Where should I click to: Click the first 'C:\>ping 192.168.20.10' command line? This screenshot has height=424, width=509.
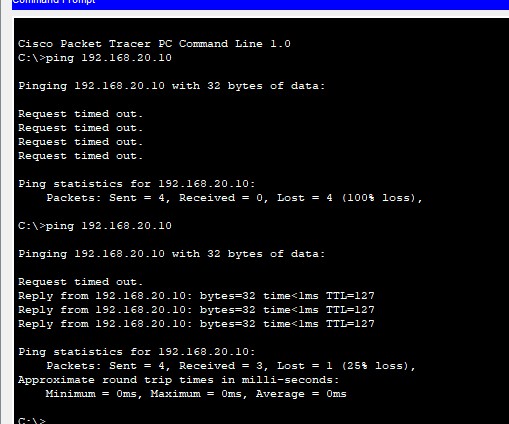(95, 58)
